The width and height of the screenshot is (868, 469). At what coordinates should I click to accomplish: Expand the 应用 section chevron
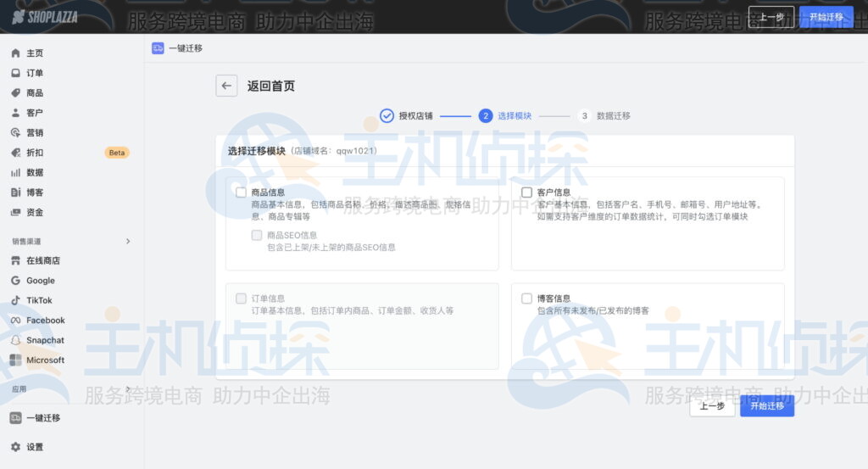pyautogui.click(x=128, y=389)
